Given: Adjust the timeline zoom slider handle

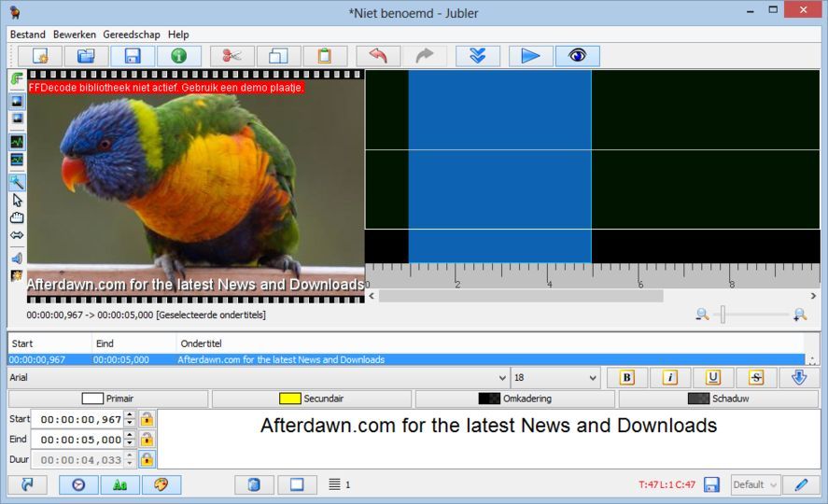Looking at the screenshot, I should pyautogui.click(x=723, y=315).
